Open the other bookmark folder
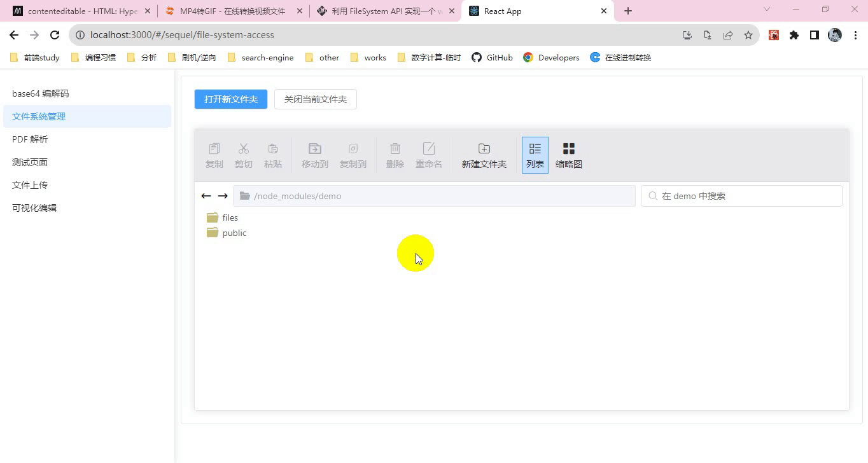The width and height of the screenshot is (868, 463). 323,57
